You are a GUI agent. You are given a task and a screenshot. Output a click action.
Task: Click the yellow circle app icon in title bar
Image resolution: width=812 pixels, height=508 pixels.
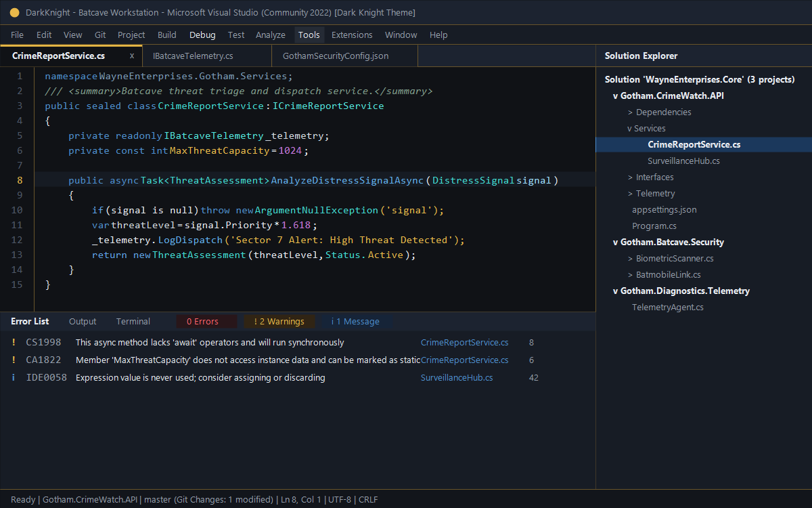point(14,13)
